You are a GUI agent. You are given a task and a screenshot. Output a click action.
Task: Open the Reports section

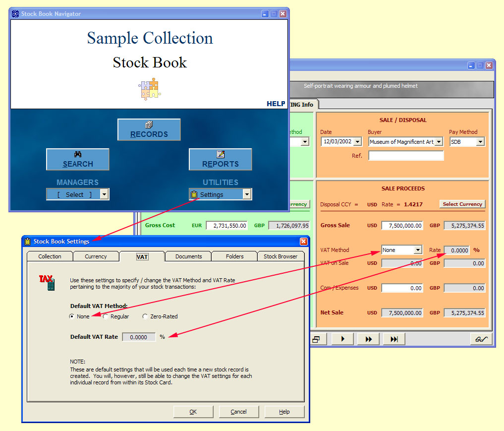click(220, 159)
